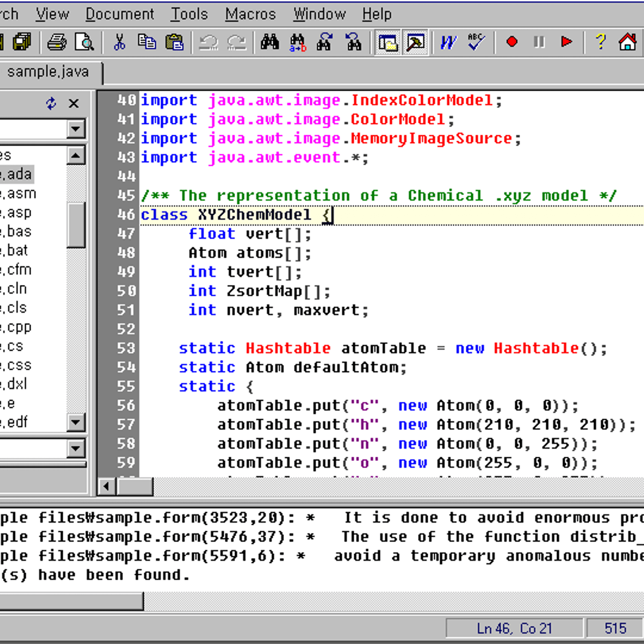Open the print preview magnifier icon
The width and height of the screenshot is (644, 644).
point(84,42)
